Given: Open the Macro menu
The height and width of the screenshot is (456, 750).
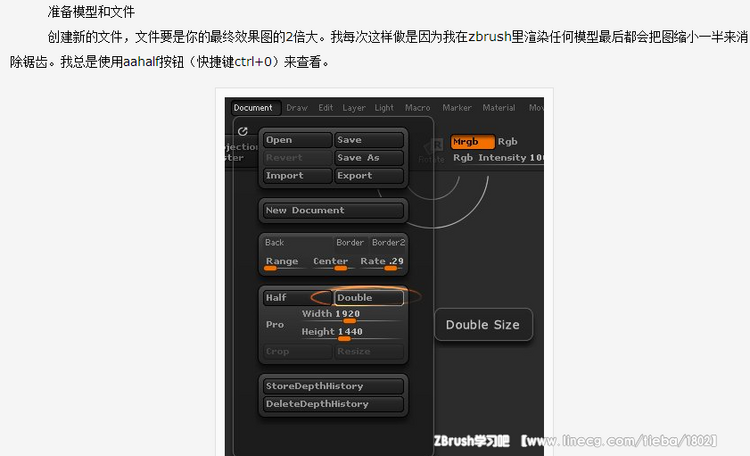Looking at the screenshot, I should (x=418, y=108).
